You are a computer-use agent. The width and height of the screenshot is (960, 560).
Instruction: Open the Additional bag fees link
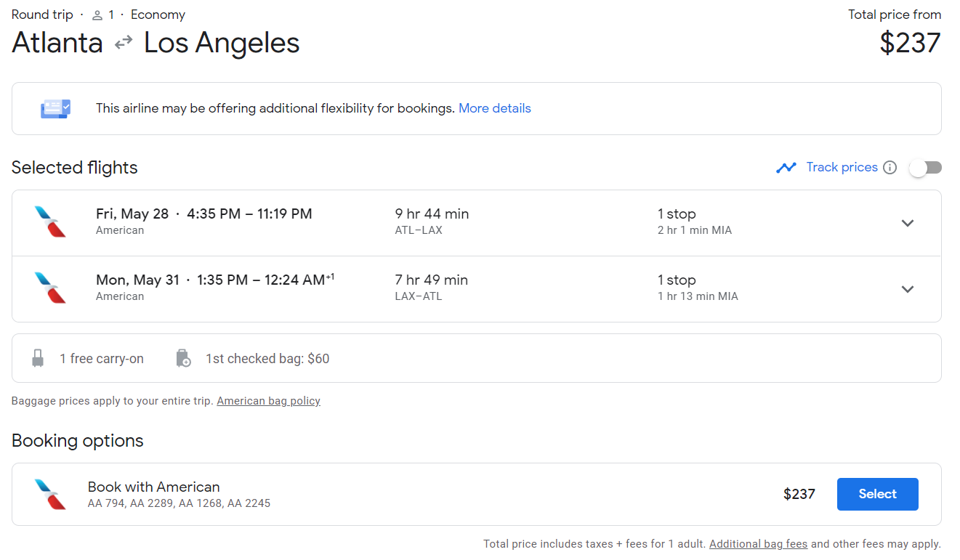pos(758,543)
